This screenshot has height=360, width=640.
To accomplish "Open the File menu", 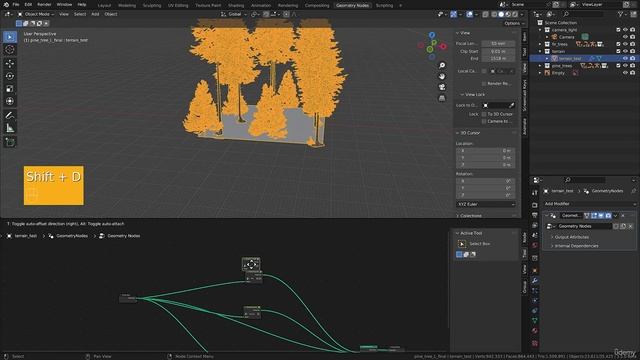I will tap(16, 4).
